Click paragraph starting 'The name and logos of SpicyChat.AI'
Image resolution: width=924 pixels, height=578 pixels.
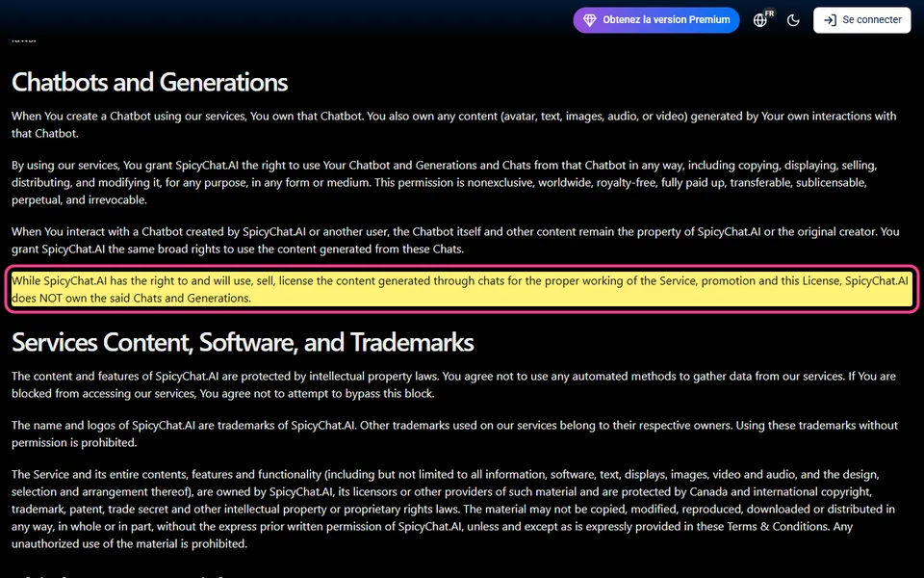pos(454,433)
